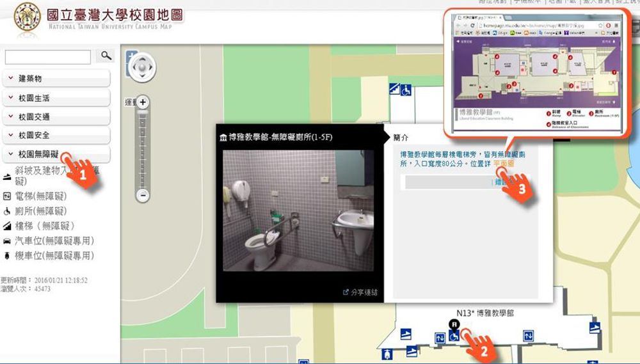Toggle 電梯(無障礙) elevator layer

(40, 196)
